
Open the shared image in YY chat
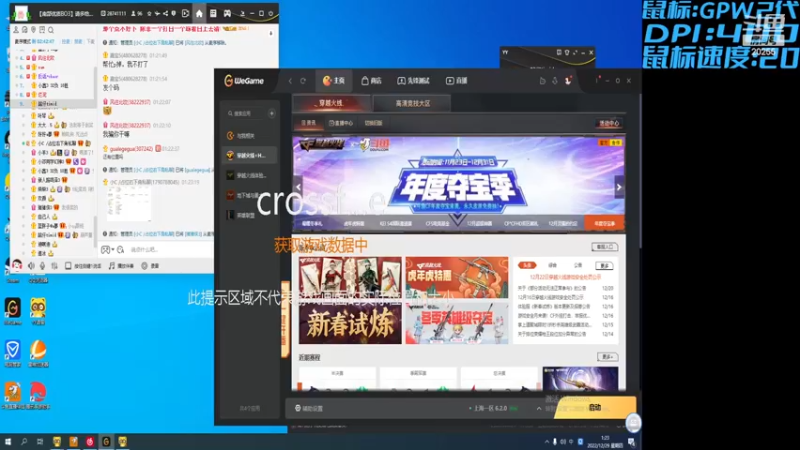[x=128, y=204]
